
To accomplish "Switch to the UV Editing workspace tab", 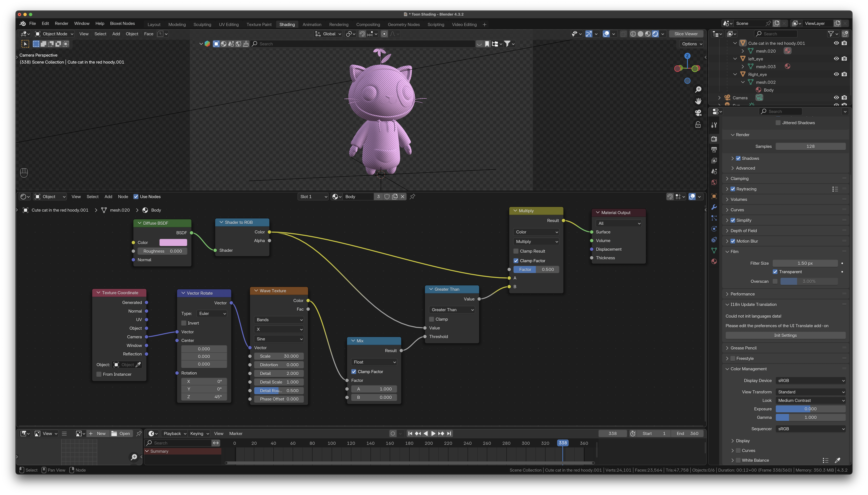I will click(229, 24).
